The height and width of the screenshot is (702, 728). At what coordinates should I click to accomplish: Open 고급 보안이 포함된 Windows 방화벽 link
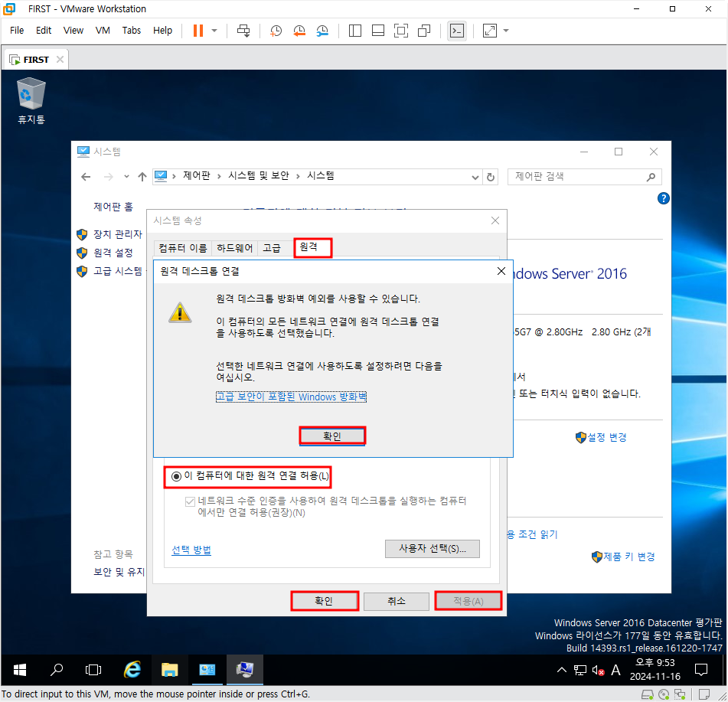tap(291, 397)
